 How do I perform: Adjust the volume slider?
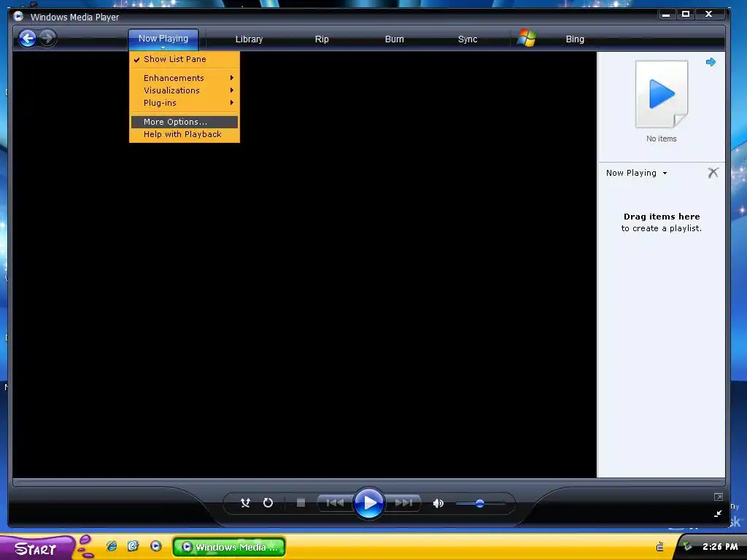480,503
